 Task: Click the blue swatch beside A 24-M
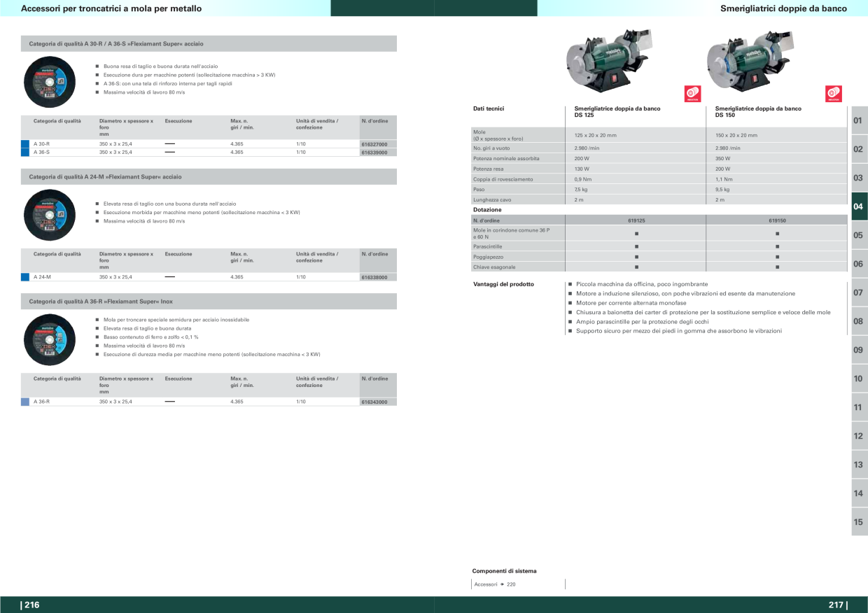click(25, 277)
